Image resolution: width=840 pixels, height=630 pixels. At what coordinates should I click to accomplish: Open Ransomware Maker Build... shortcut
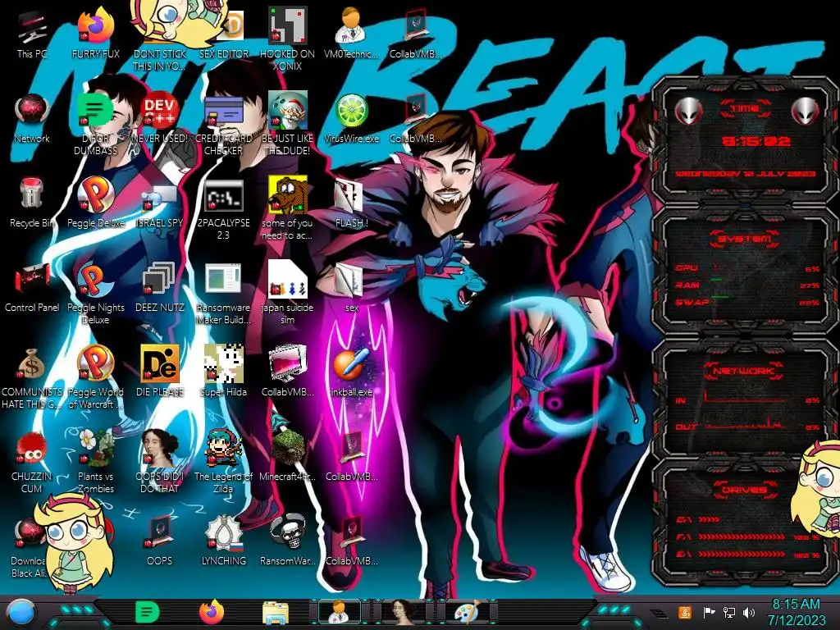pyautogui.click(x=223, y=294)
